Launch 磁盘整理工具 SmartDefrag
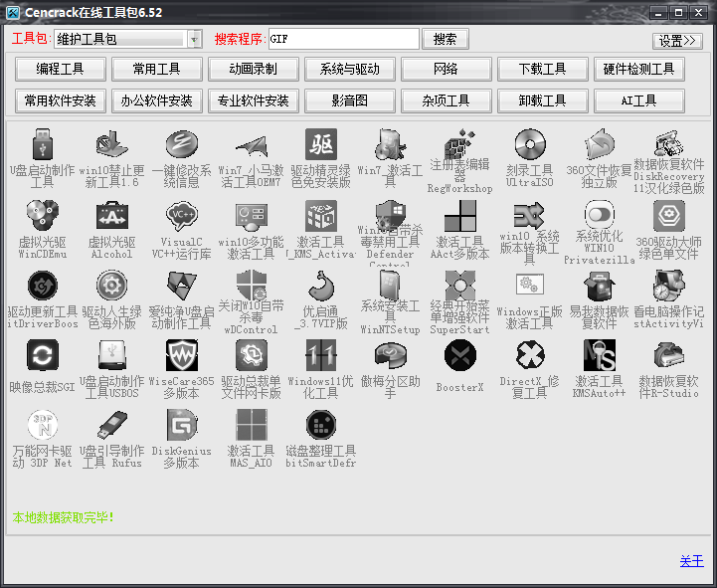This screenshot has height=588, width=717. pos(321,425)
